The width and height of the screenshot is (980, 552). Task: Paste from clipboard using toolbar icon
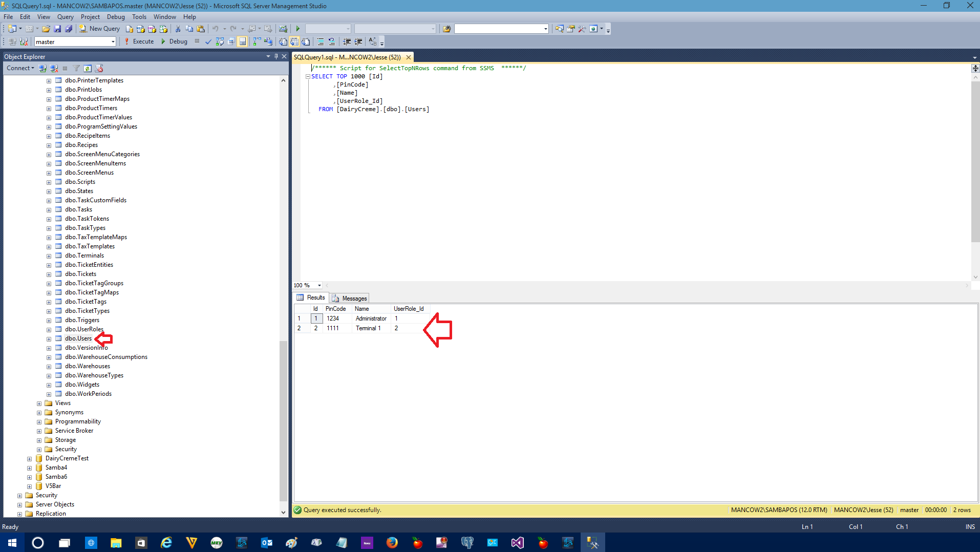(x=201, y=29)
